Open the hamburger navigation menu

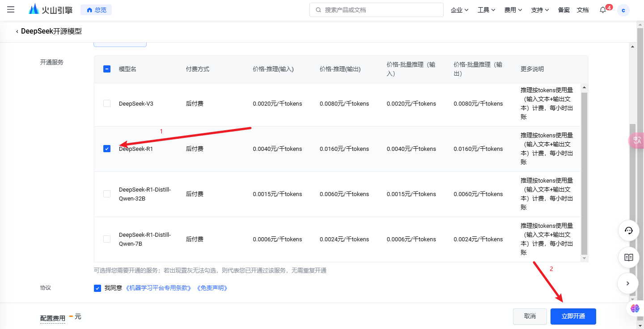pyautogui.click(x=11, y=10)
